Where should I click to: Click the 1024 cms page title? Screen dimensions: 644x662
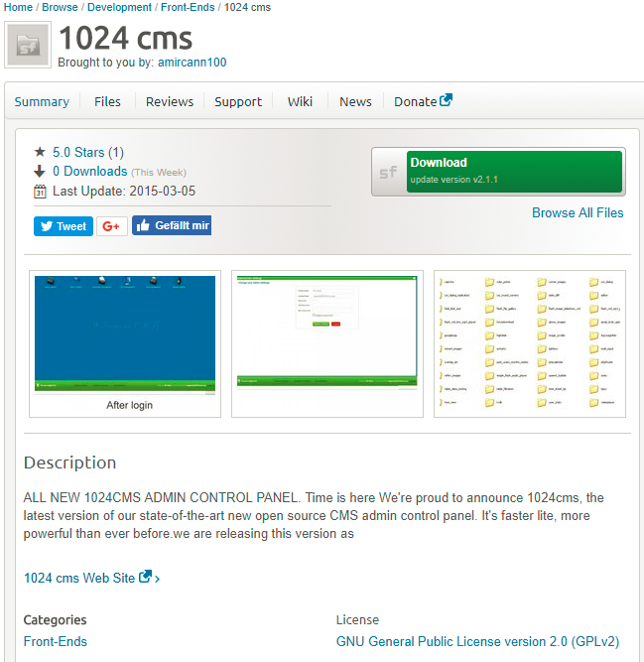tap(125, 39)
